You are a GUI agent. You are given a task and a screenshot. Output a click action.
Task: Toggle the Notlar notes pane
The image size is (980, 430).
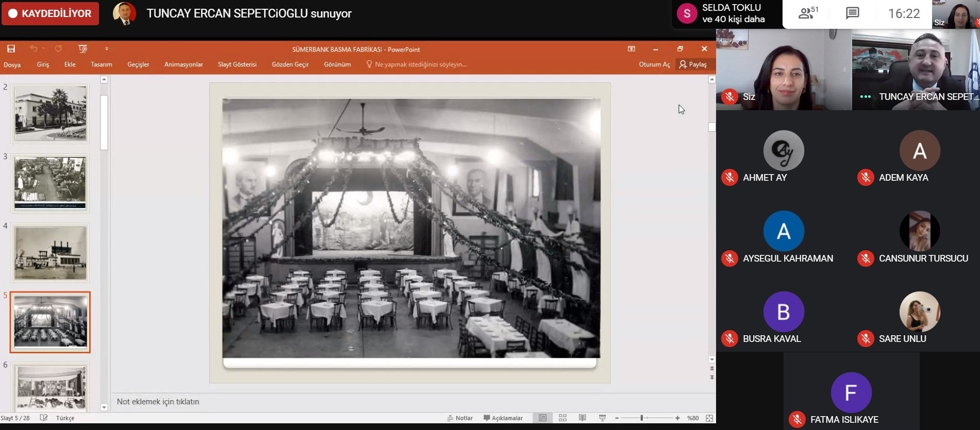(460, 418)
